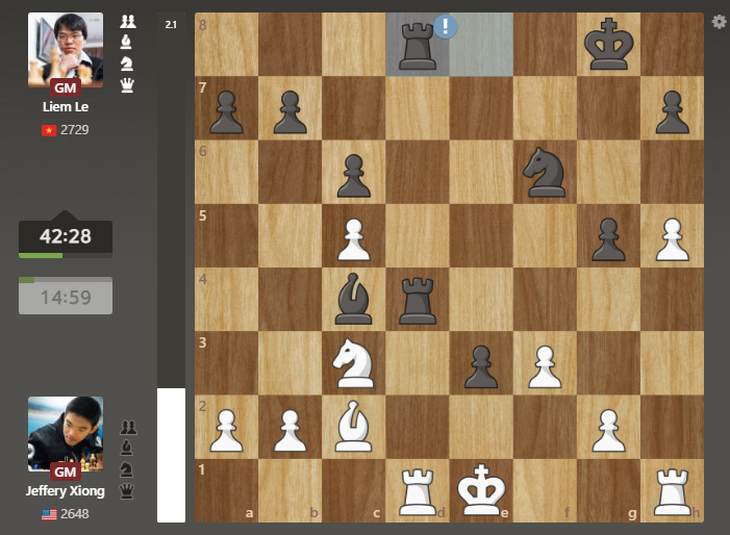The width and height of the screenshot is (730, 535).
Task: Click the 14:59 clock display
Action: click(x=65, y=296)
